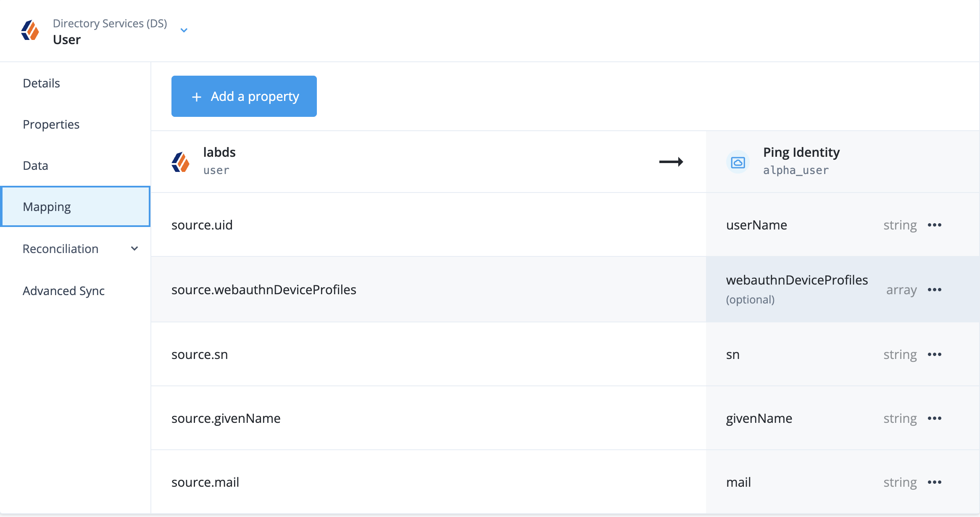Go to the Details sidebar item
Viewport: 980px width, 517px height.
76,83
